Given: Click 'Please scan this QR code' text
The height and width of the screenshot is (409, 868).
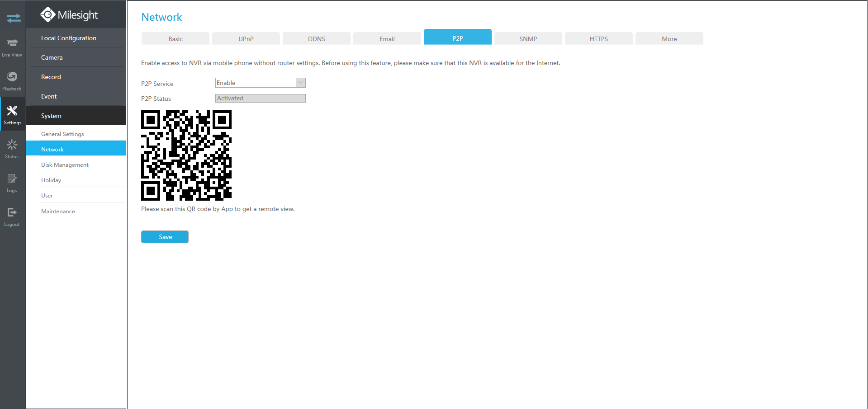Looking at the screenshot, I should tap(218, 209).
